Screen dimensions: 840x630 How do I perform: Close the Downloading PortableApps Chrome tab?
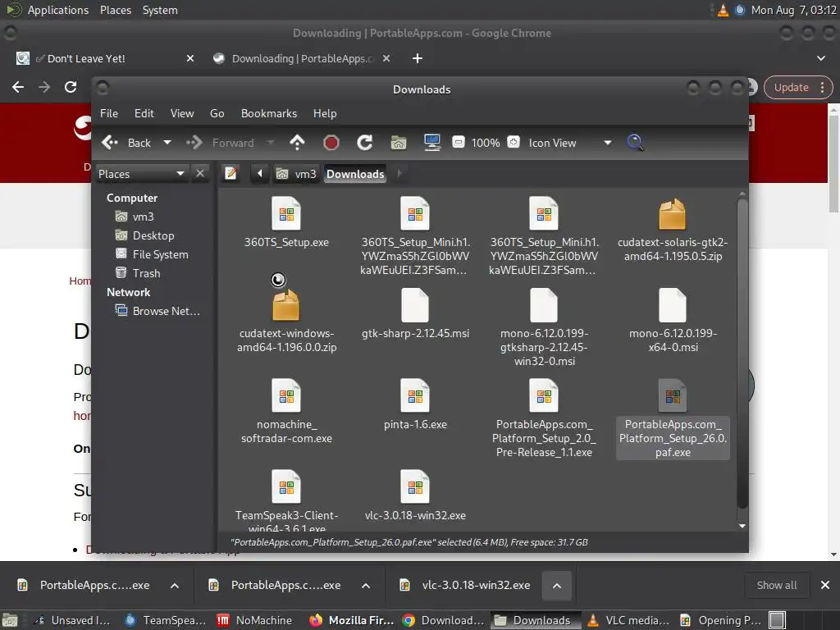coord(386,58)
